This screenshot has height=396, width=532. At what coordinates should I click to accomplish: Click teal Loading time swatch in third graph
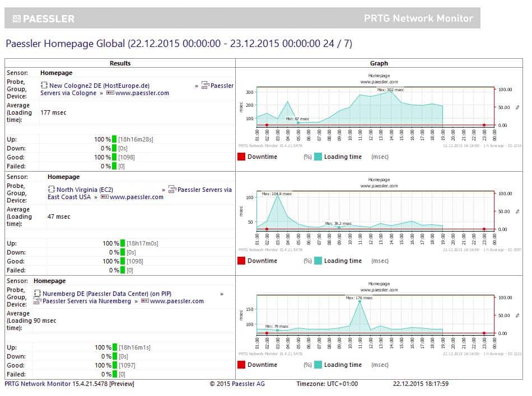click(x=318, y=365)
